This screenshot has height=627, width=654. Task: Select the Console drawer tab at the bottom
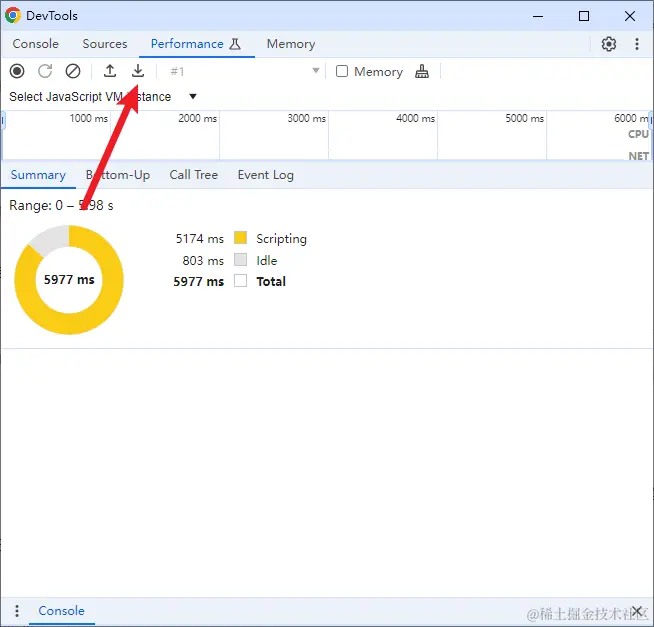click(x=61, y=611)
